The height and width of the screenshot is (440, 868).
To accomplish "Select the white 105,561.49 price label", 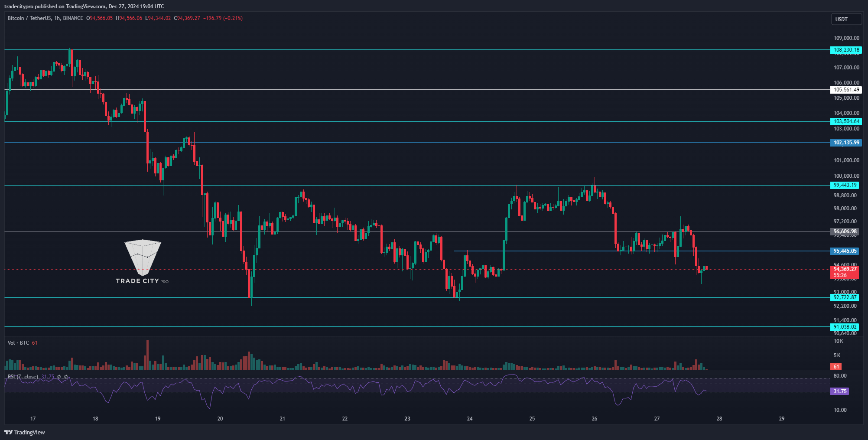I will [846, 90].
